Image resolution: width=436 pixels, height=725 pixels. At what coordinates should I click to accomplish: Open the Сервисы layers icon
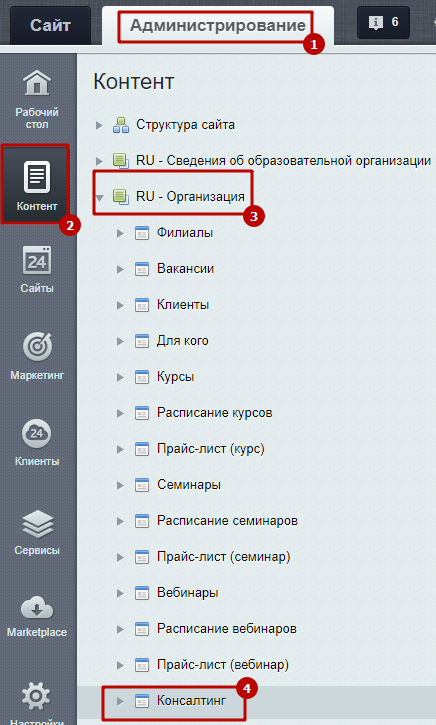pos(37,523)
